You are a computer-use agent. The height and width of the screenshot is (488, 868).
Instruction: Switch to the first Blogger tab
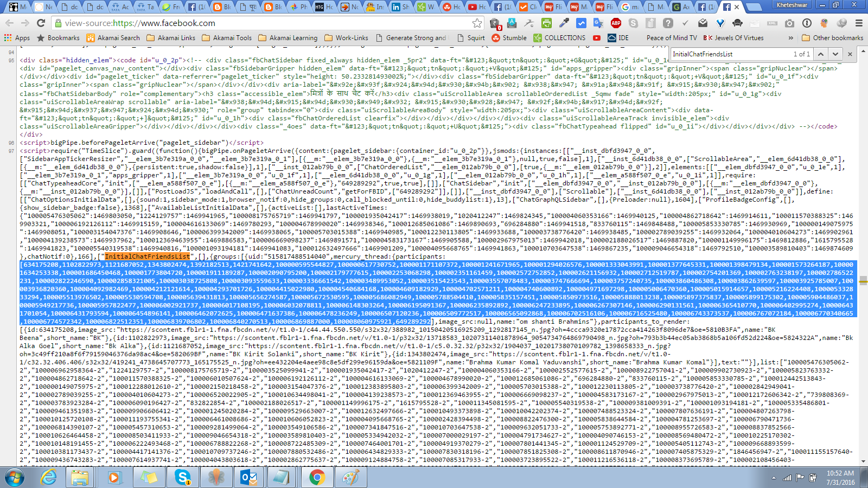click(x=222, y=7)
